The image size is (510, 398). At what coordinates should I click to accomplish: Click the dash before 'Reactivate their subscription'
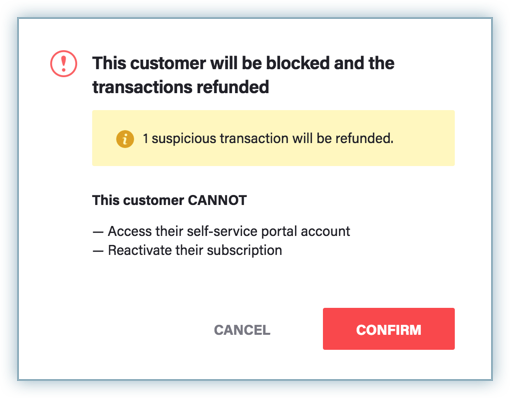[x=98, y=251]
